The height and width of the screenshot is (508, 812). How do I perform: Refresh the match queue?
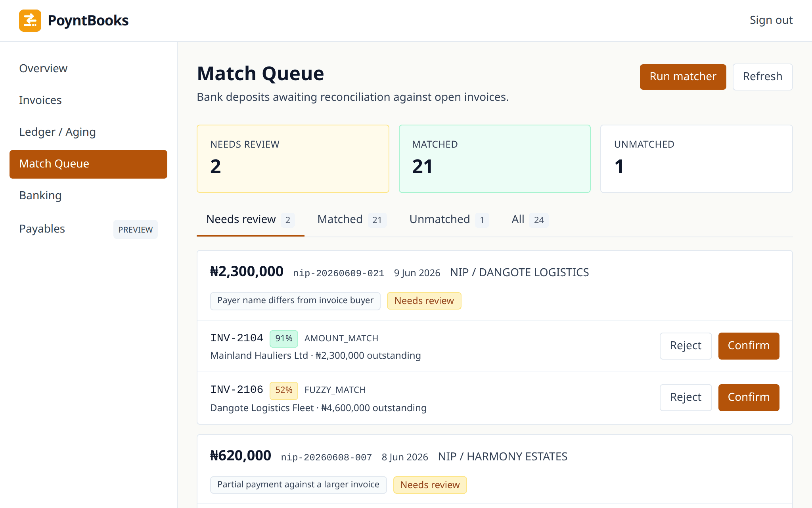pyautogui.click(x=762, y=77)
